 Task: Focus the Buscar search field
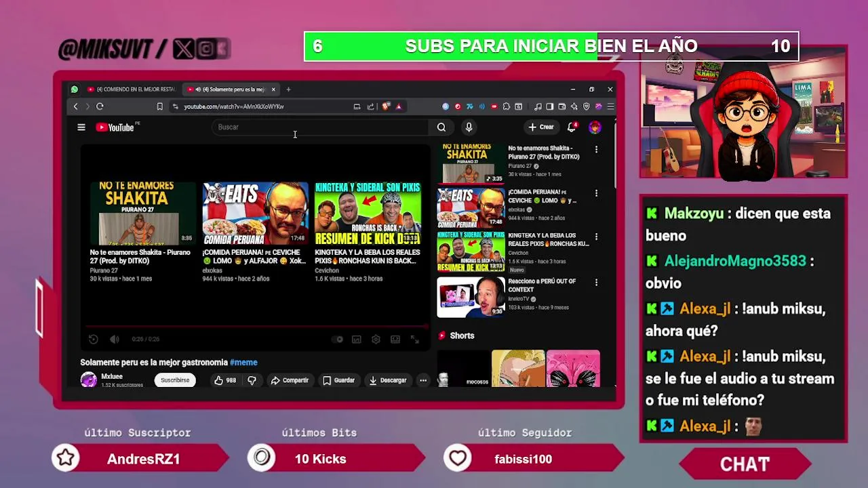[x=320, y=127]
